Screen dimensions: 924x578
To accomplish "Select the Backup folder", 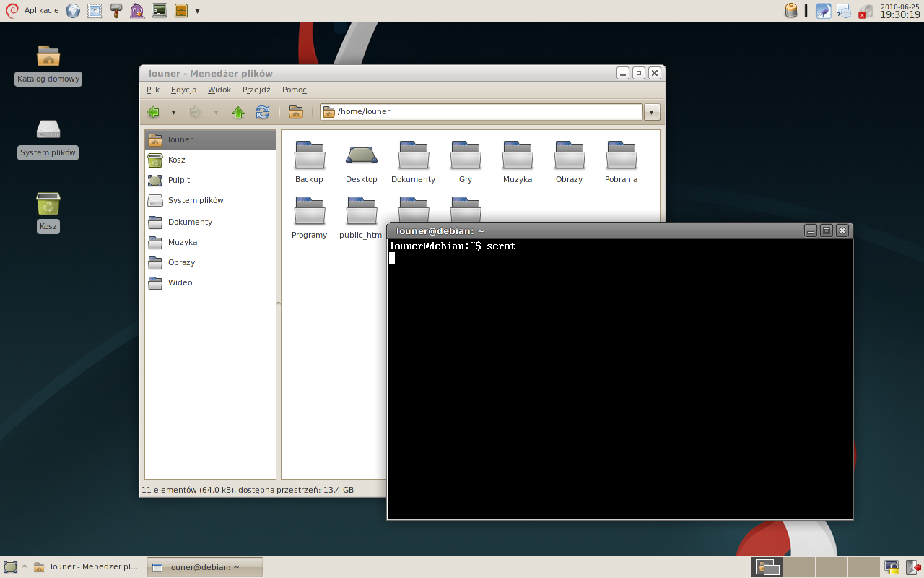I will click(310, 162).
